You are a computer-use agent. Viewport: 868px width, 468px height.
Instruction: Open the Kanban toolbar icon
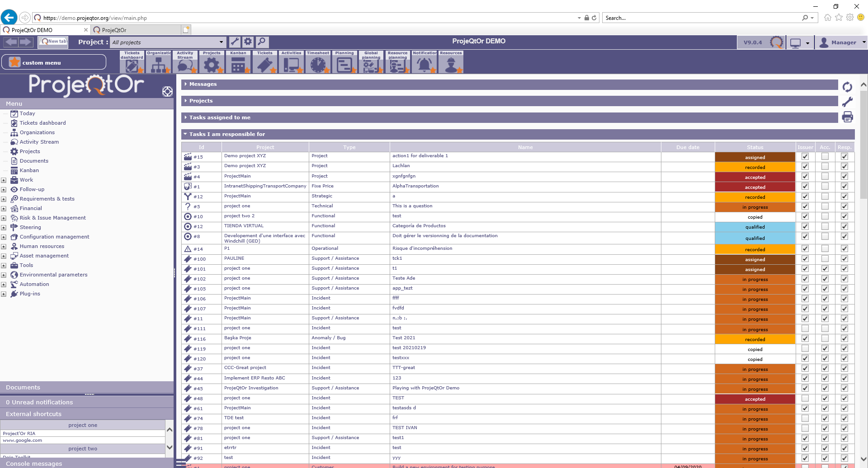coord(238,65)
